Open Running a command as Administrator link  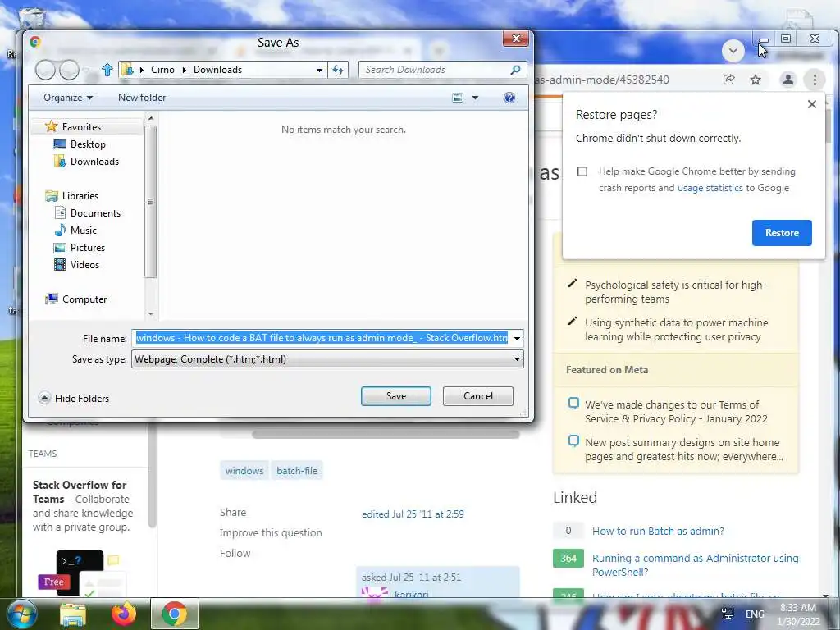tap(696, 564)
